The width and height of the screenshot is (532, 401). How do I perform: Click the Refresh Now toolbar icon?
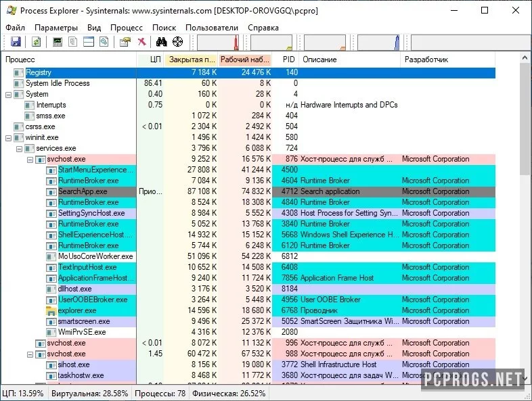coord(36,42)
